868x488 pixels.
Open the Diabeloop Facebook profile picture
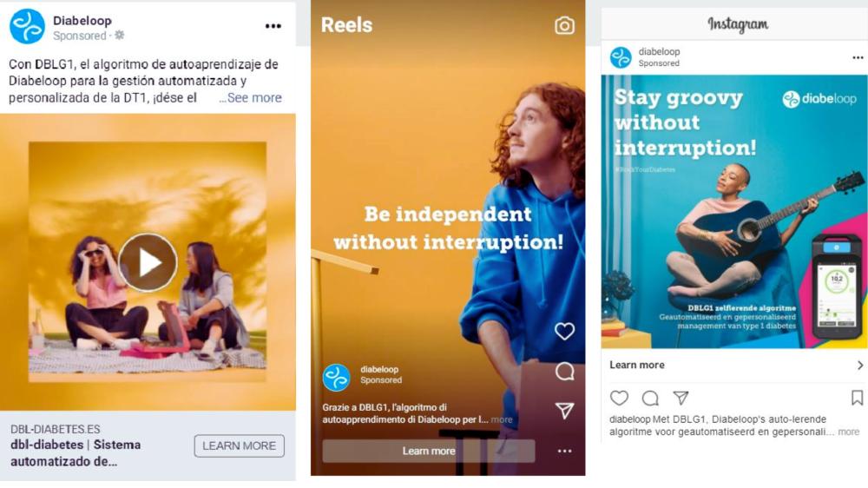pos(27,26)
